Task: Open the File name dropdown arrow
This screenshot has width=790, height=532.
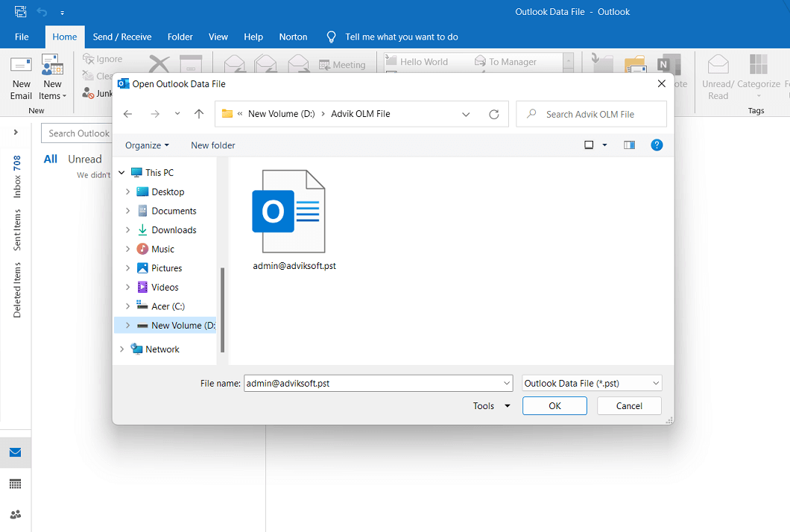Action: pyautogui.click(x=507, y=384)
